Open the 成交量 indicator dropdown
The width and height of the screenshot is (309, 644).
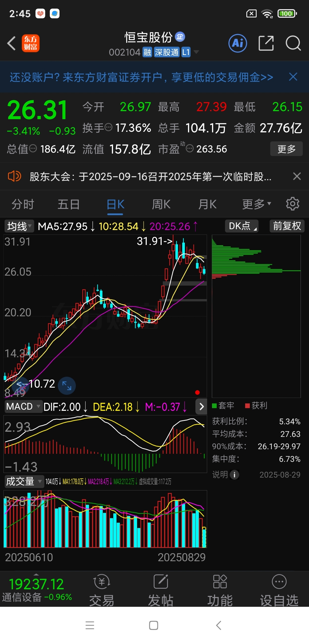coord(24,481)
